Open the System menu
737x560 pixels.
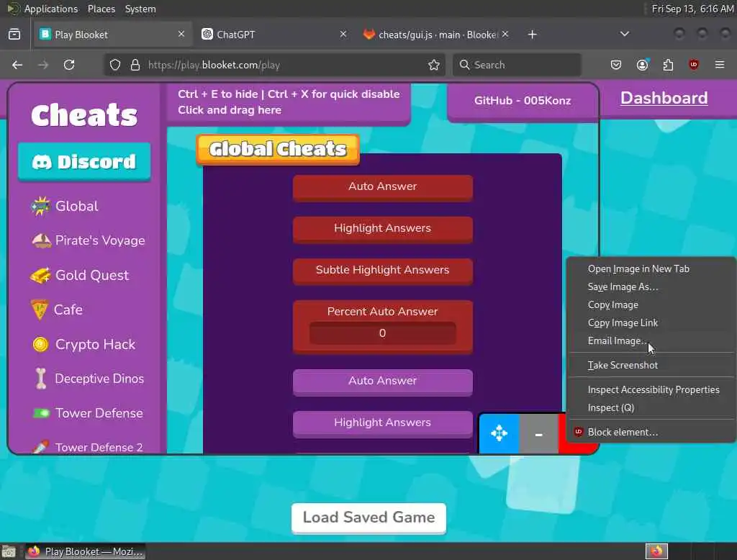coord(140,9)
